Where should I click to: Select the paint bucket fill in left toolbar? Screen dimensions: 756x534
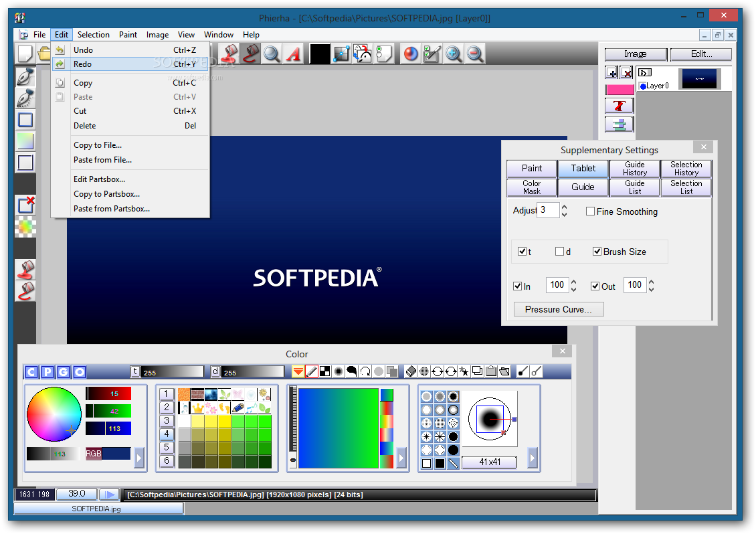(25, 269)
